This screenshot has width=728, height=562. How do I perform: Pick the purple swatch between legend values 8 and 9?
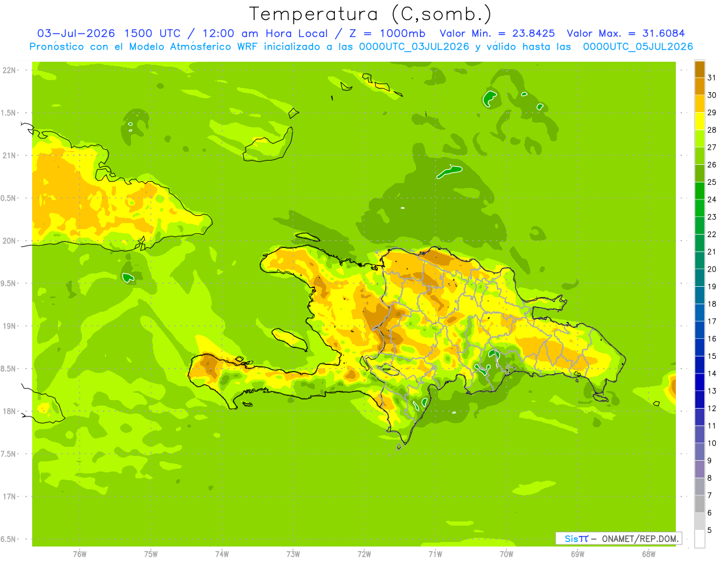[x=699, y=469]
